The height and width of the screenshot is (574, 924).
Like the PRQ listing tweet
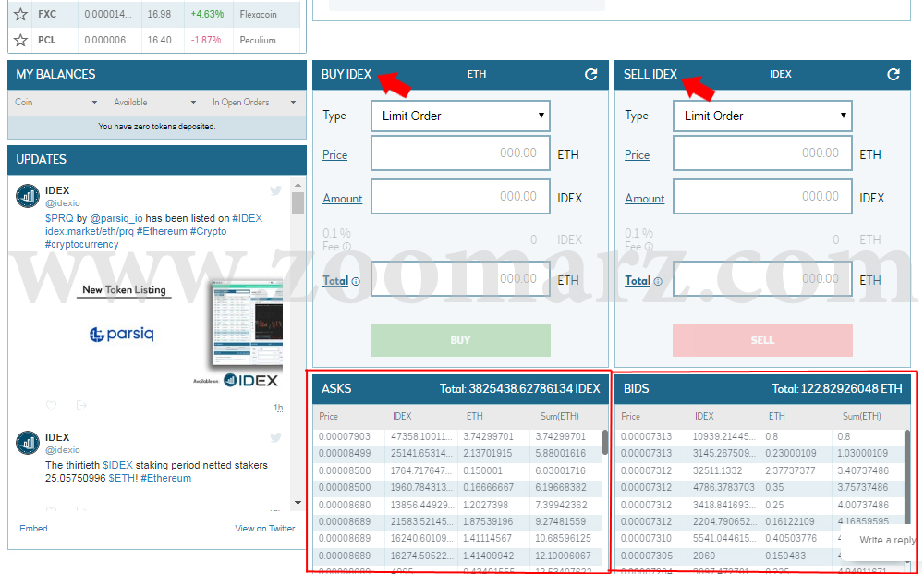click(x=51, y=406)
